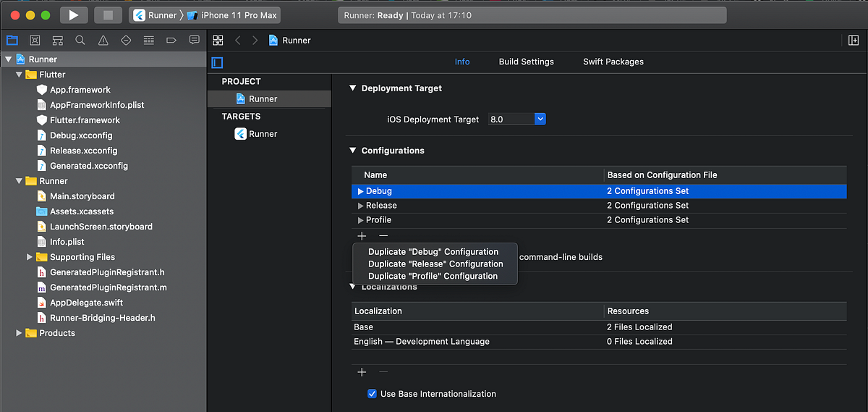Open the Find navigator (magnifier icon)

[x=80, y=41]
